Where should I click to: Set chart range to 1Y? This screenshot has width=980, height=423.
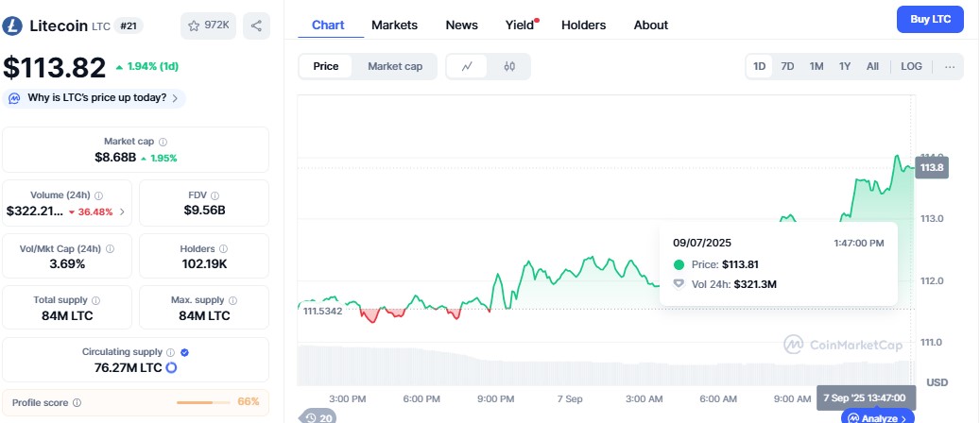[x=845, y=66]
